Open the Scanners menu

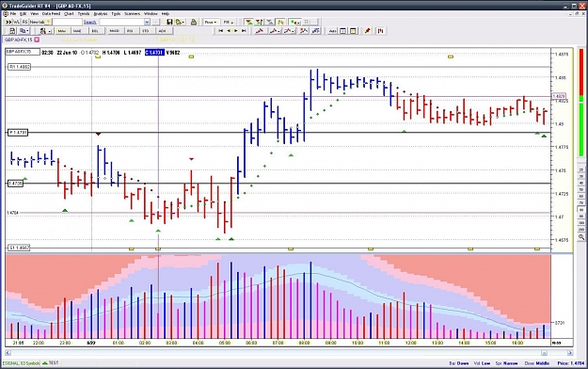[132, 13]
